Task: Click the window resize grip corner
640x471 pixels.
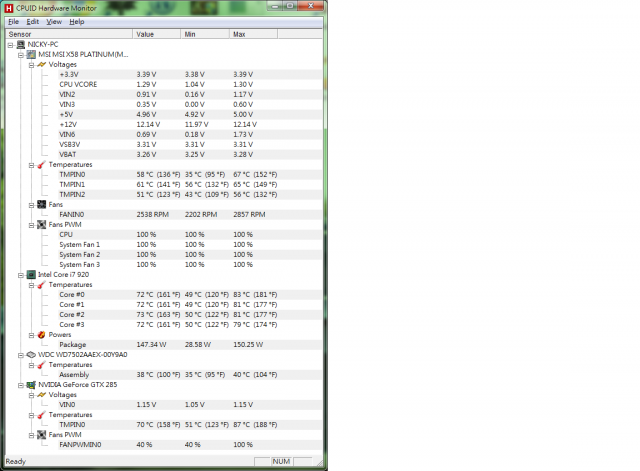Action: click(x=320, y=462)
